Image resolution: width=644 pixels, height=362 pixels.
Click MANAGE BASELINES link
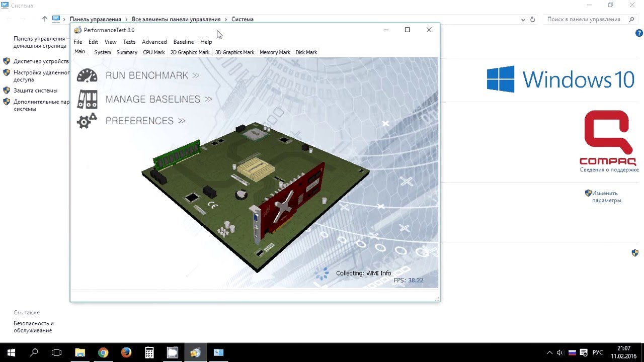159,99
